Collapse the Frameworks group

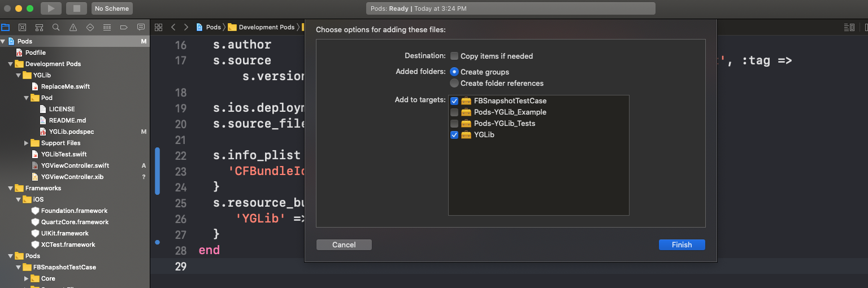[x=10, y=188]
